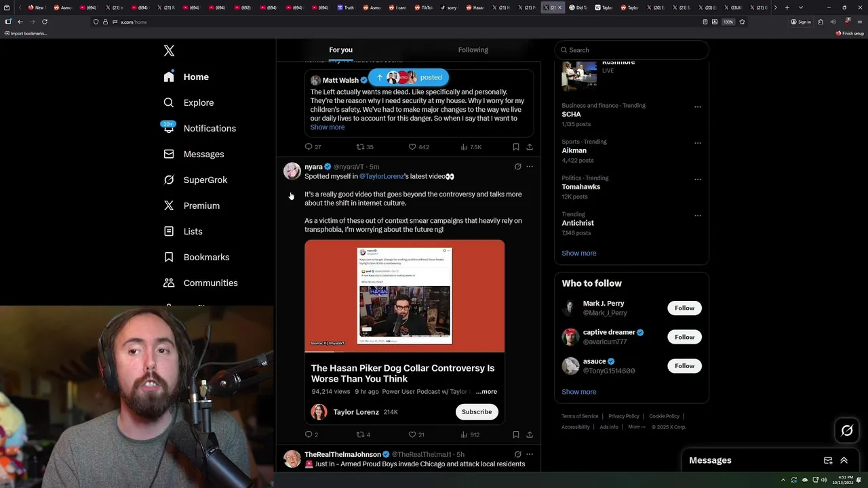Image resolution: width=868 pixels, height=488 pixels.
Task: Repost the post with 35 reposts
Action: click(x=365, y=146)
